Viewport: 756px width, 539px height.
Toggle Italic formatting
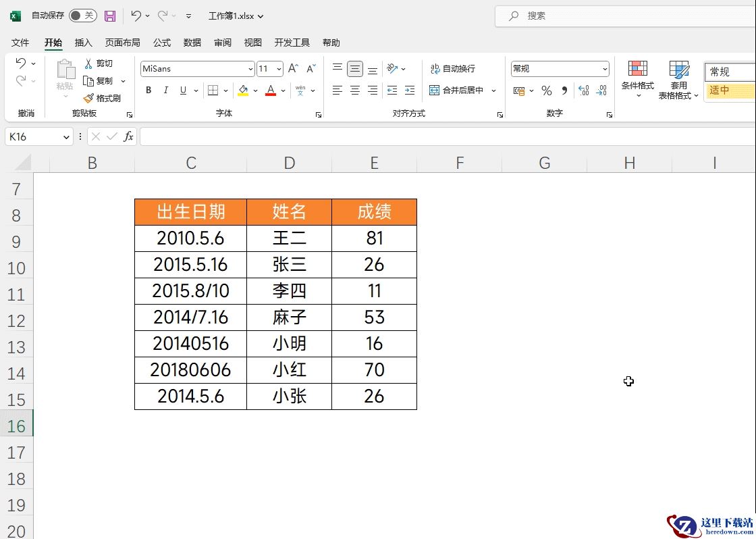[x=166, y=91]
